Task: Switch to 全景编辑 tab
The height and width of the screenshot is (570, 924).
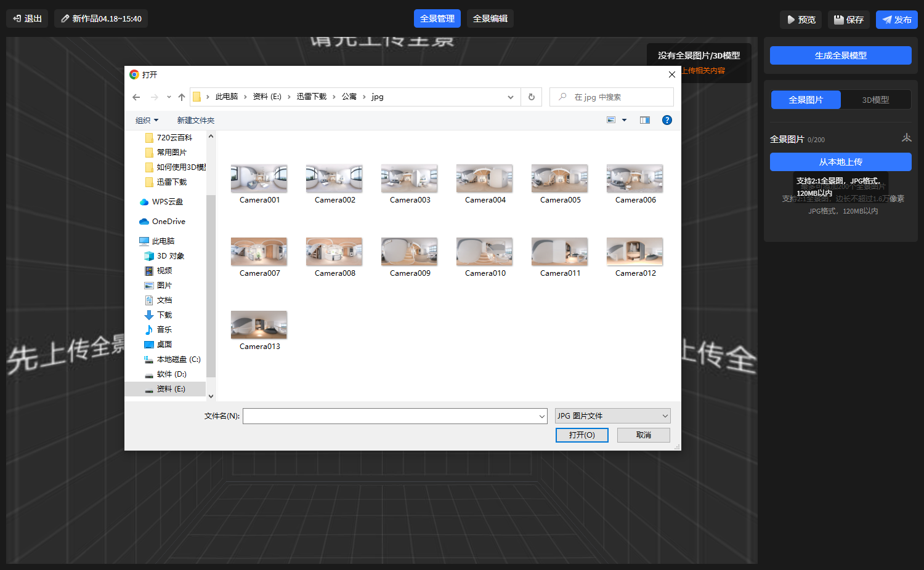Action: [490, 19]
